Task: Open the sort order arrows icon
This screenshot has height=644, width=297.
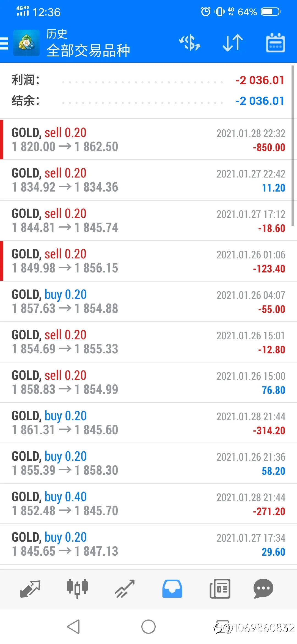Action: [233, 43]
